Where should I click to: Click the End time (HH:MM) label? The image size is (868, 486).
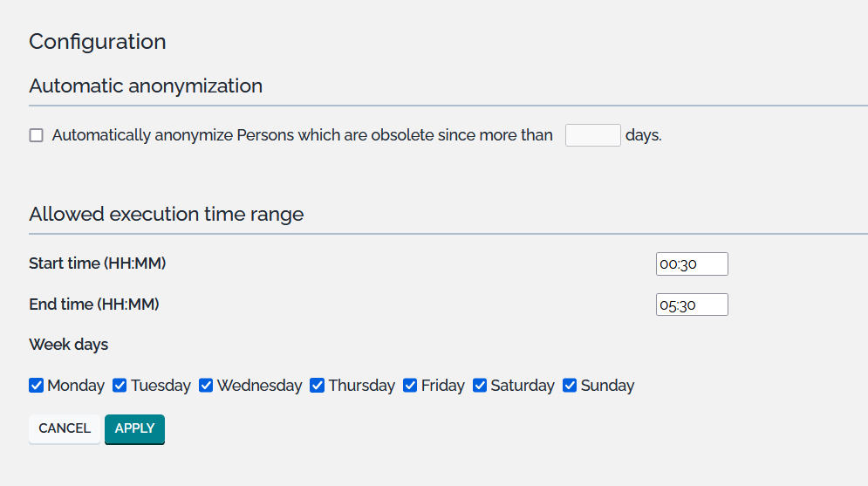click(93, 305)
